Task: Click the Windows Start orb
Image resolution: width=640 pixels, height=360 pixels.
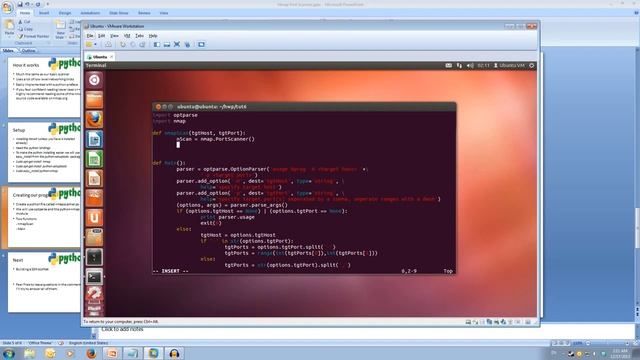Action: [9, 353]
